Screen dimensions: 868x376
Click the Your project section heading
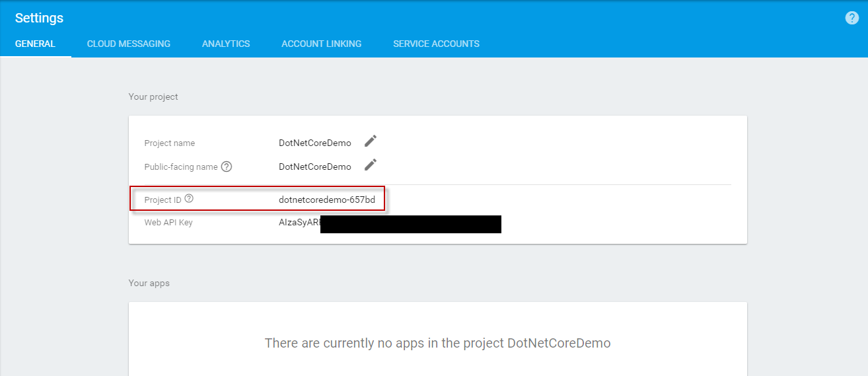pyautogui.click(x=153, y=96)
